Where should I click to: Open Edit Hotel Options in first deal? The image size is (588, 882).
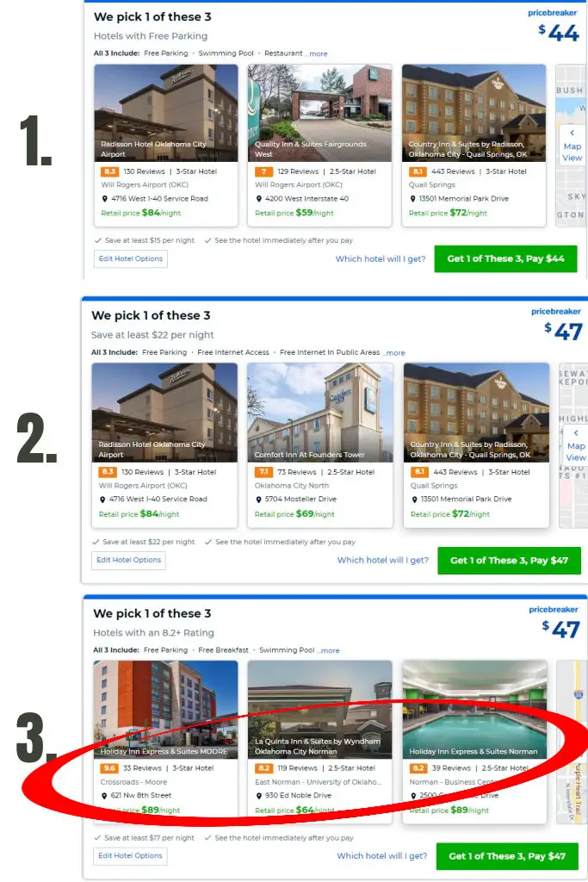point(130,258)
